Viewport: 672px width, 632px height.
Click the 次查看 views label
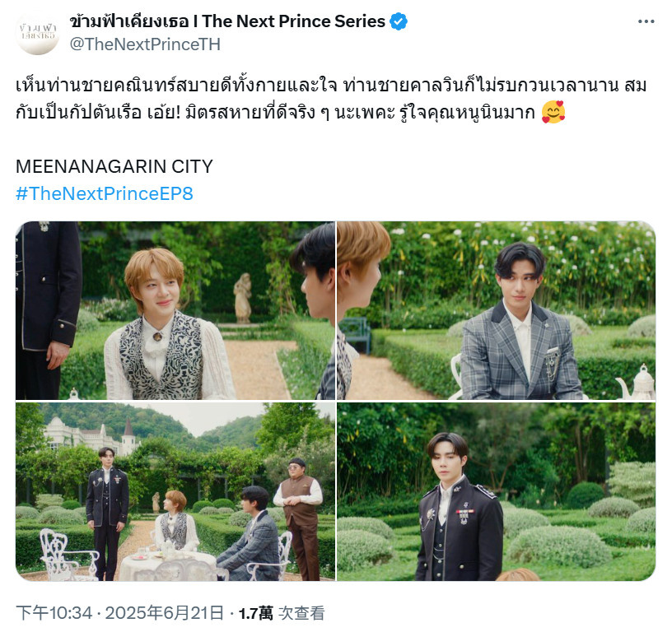point(301,613)
